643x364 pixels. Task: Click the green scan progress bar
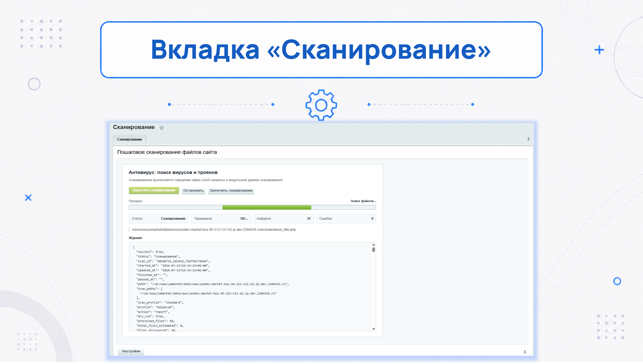click(267, 207)
